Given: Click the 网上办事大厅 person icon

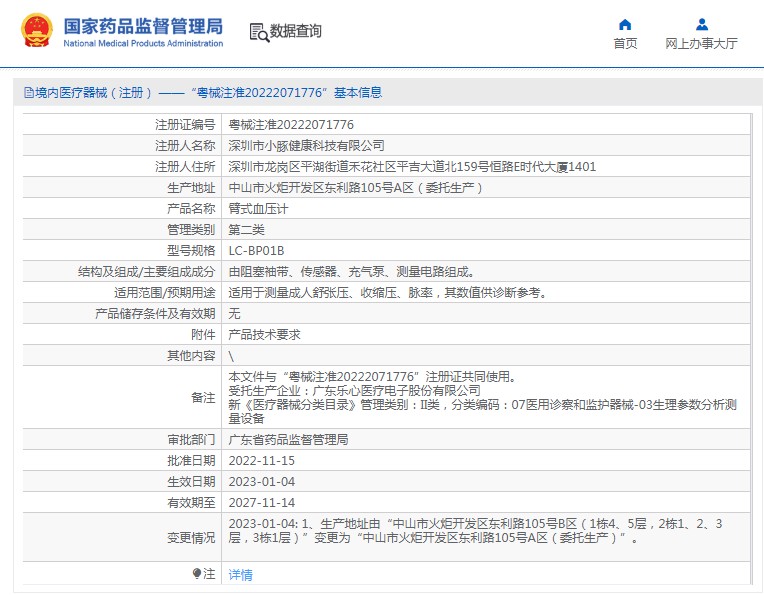Looking at the screenshot, I should [702, 24].
